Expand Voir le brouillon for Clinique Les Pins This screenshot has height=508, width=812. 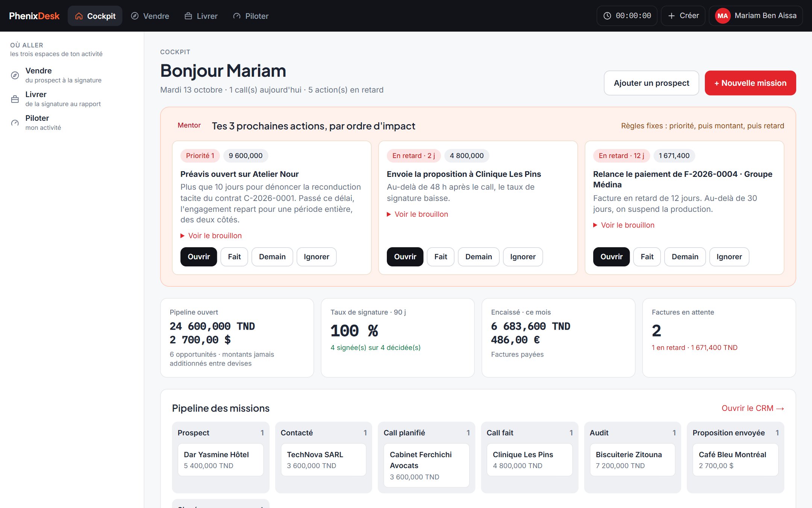pyautogui.click(x=417, y=214)
